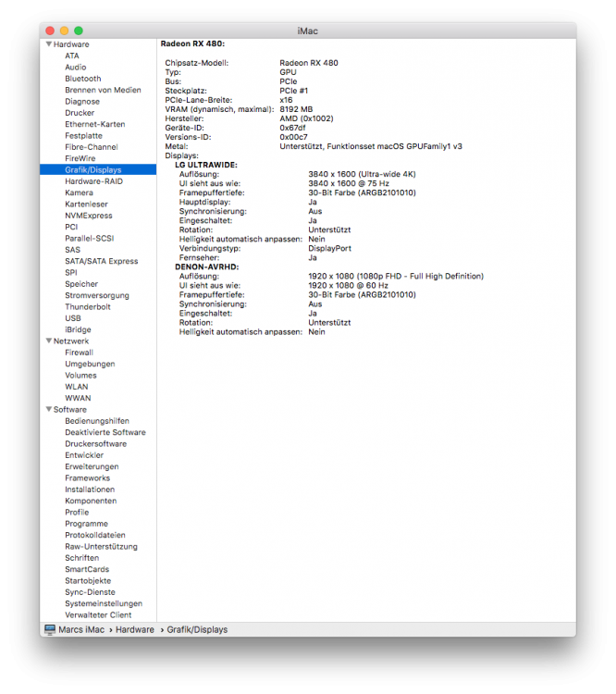616x694 pixels.
Task: Click the DENON-AVRHD display heading
Action: [x=207, y=266]
